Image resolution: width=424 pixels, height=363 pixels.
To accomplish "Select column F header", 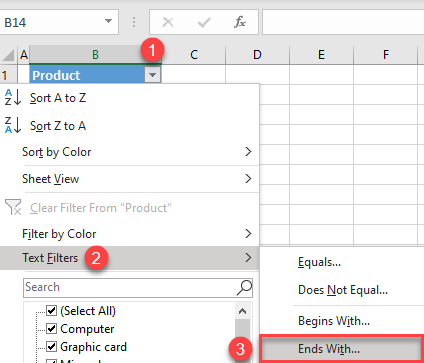I will click(x=386, y=55).
